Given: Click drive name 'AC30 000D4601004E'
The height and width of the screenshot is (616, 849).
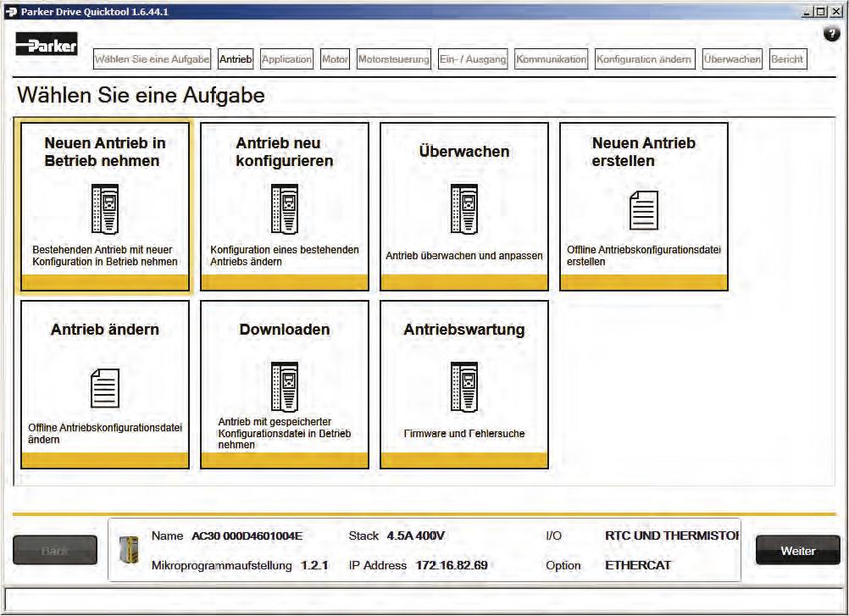Looking at the screenshot, I should point(247,536).
